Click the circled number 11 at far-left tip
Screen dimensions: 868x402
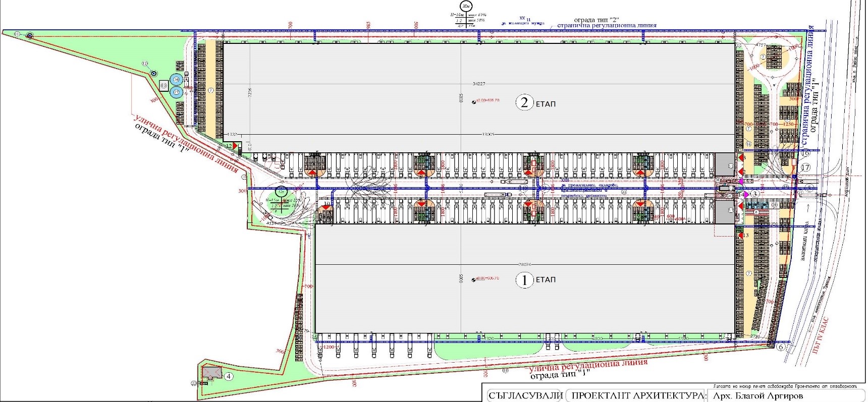(17, 33)
